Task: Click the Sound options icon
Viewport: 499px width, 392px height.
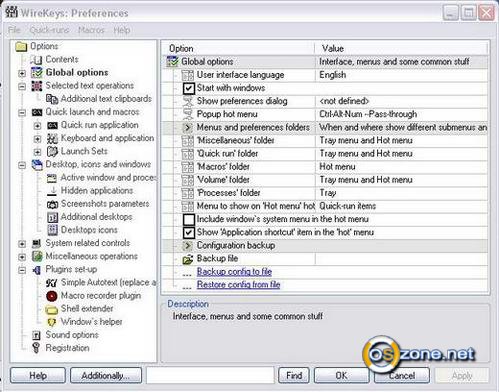Action: click(36, 335)
